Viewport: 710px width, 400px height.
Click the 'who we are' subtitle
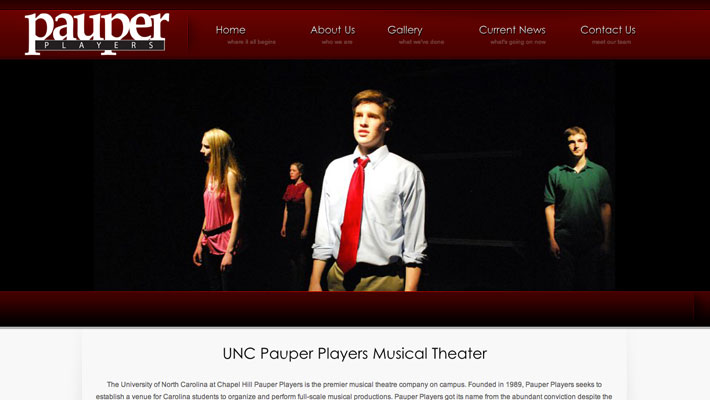pyautogui.click(x=337, y=42)
